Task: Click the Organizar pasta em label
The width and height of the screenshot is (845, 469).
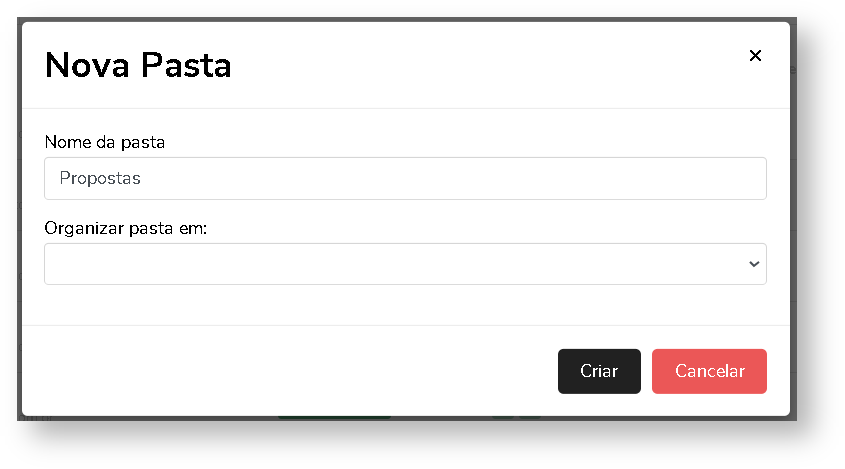Action: click(x=125, y=228)
